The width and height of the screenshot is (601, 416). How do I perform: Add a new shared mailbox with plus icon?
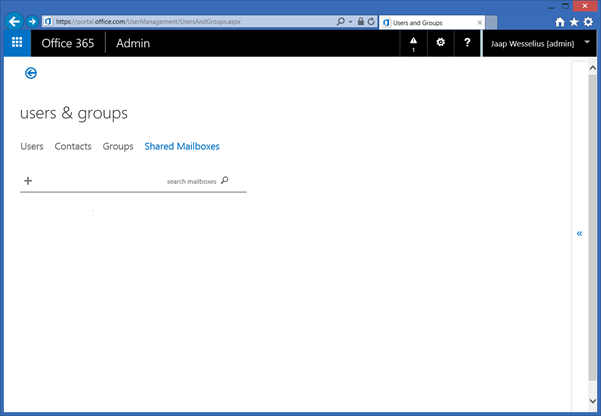tap(28, 181)
